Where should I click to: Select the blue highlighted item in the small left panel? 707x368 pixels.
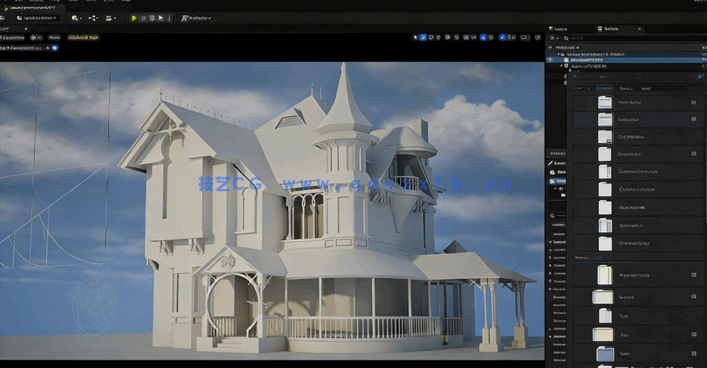point(557,181)
